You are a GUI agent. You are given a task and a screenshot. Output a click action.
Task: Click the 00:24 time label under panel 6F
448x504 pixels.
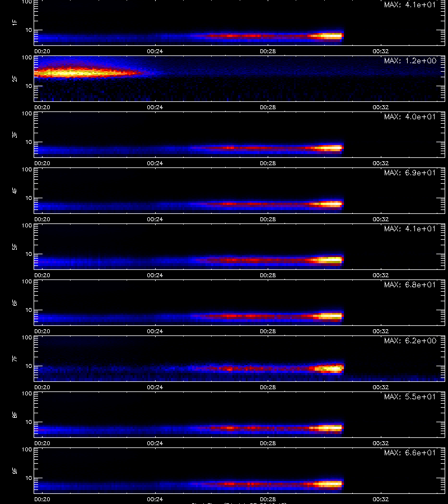pos(155,332)
